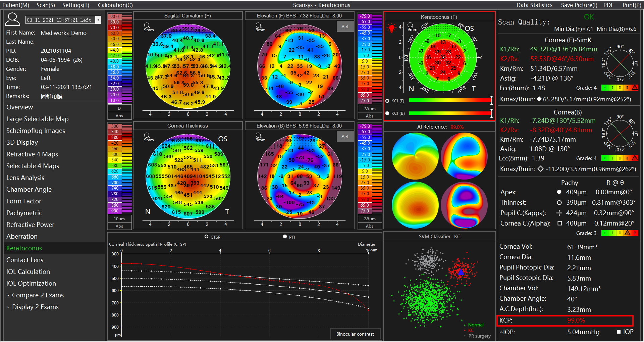Click the magnifier icon on Cornea Thickness map
This screenshot has height=342, width=644.
(x=147, y=135)
